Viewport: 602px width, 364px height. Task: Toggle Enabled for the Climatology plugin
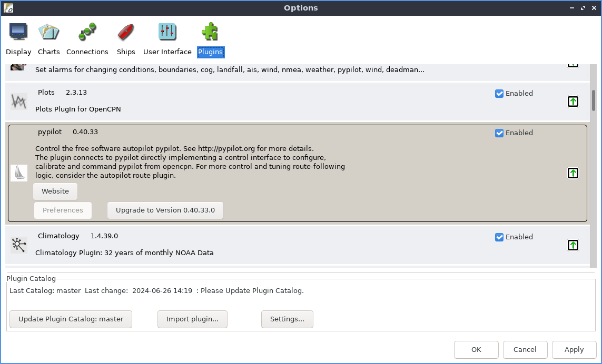[x=499, y=237]
